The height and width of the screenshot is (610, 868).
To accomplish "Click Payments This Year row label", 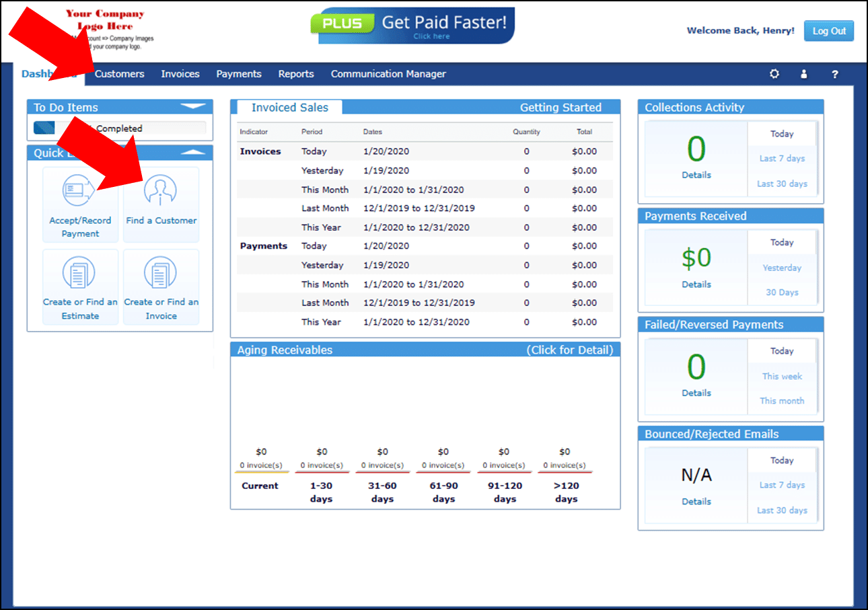I will (321, 322).
